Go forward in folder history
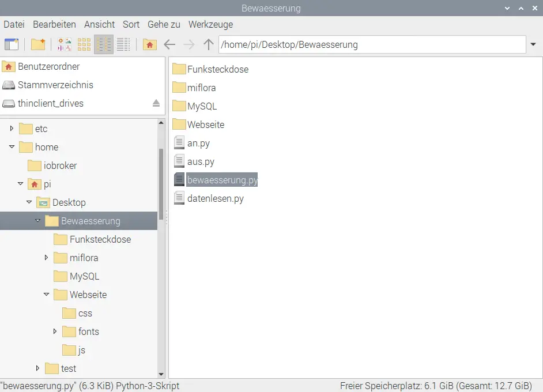 click(x=189, y=44)
